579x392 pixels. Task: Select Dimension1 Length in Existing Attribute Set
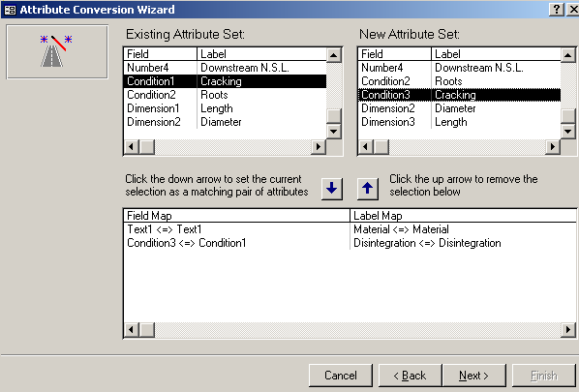[225, 108]
